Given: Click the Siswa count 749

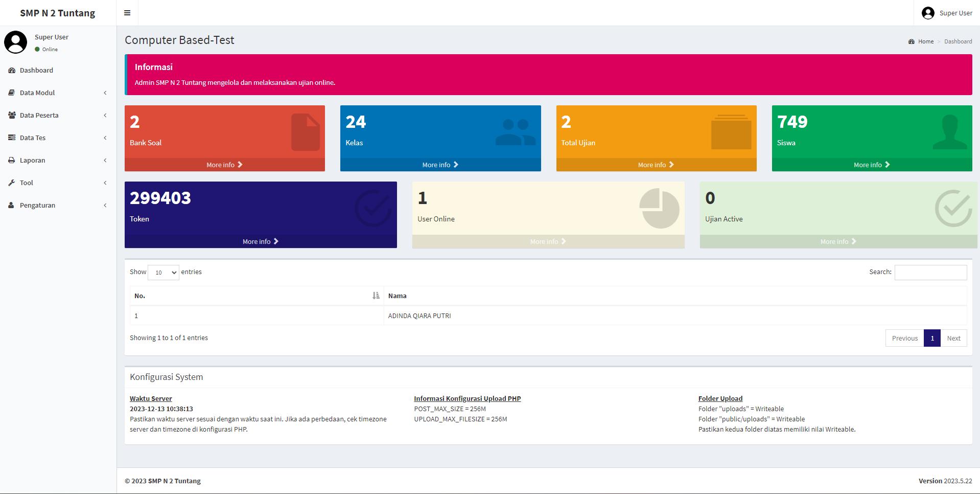Looking at the screenshot, I should point(792,122).
